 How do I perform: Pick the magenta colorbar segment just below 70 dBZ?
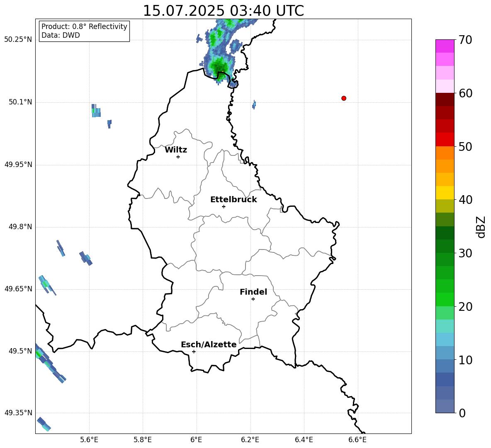point(445,46)
